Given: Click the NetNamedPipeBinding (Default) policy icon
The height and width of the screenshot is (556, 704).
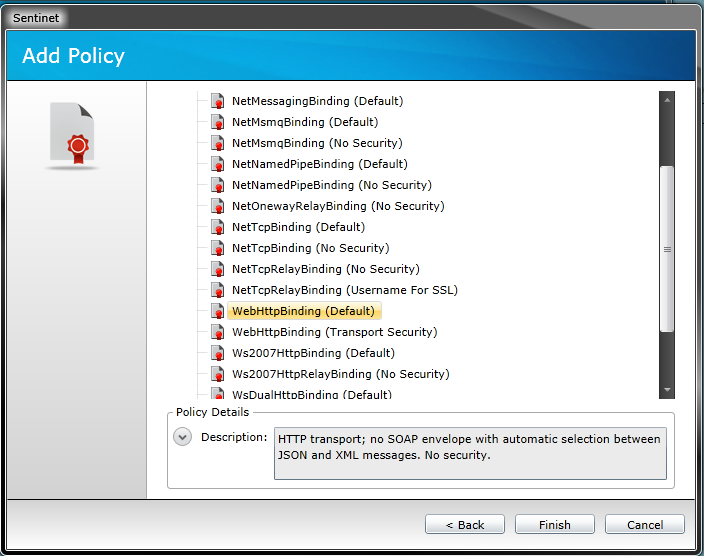Looking at the screenshot, I should 218,164.
